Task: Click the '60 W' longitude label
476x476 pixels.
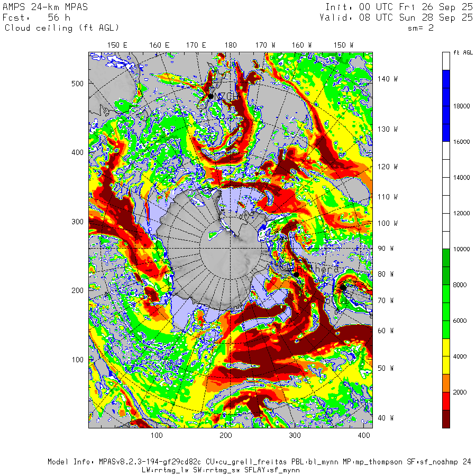Action: (386, 331)
